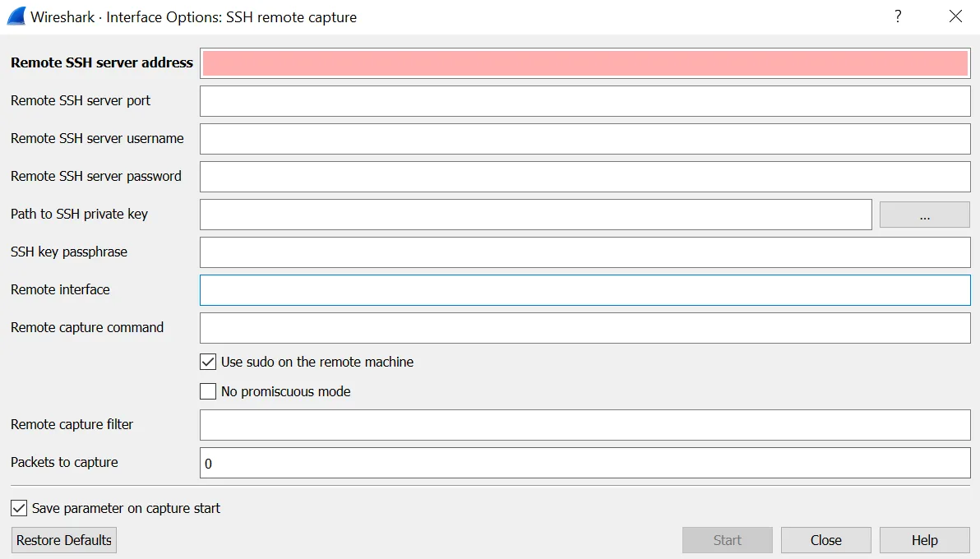Click the Start capture button
980x559 pixels.
point(727,540)
